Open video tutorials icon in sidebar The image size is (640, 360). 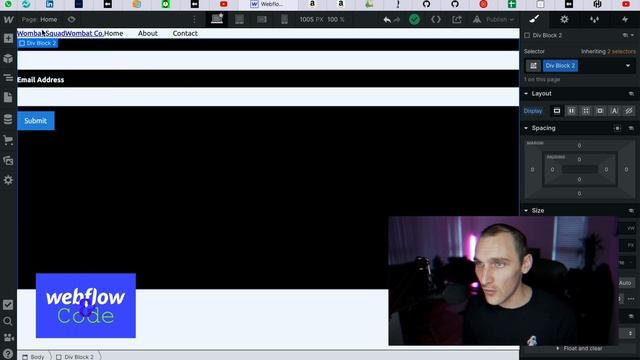tap(8, 338)
